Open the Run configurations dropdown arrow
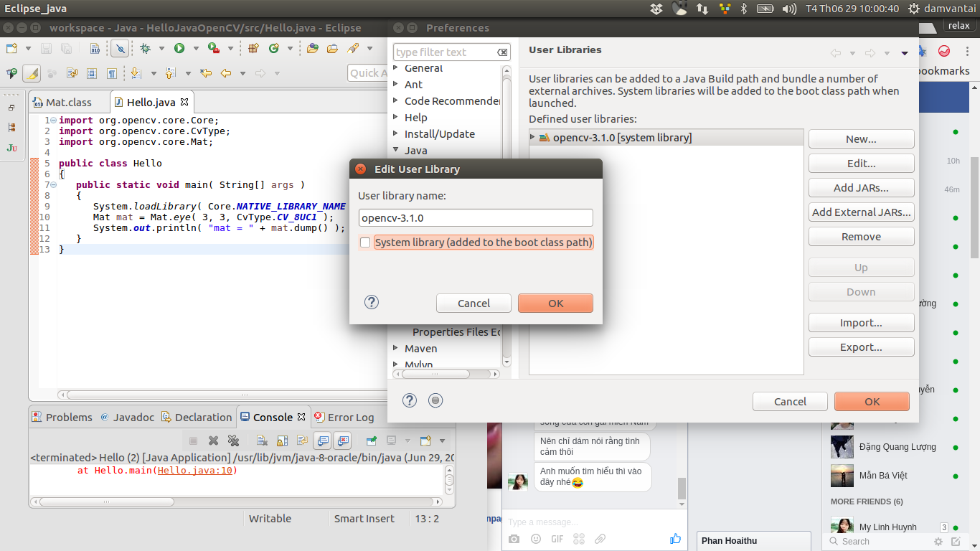 196,49
